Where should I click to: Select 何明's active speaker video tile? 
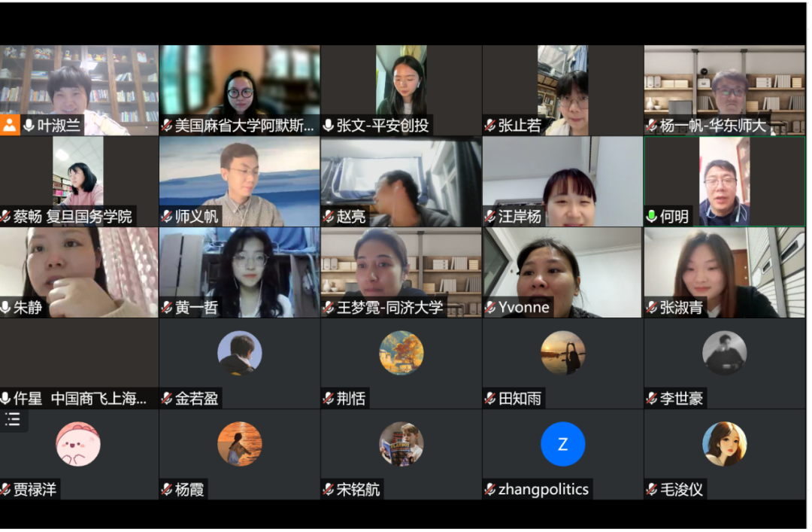tap(725, 181)
